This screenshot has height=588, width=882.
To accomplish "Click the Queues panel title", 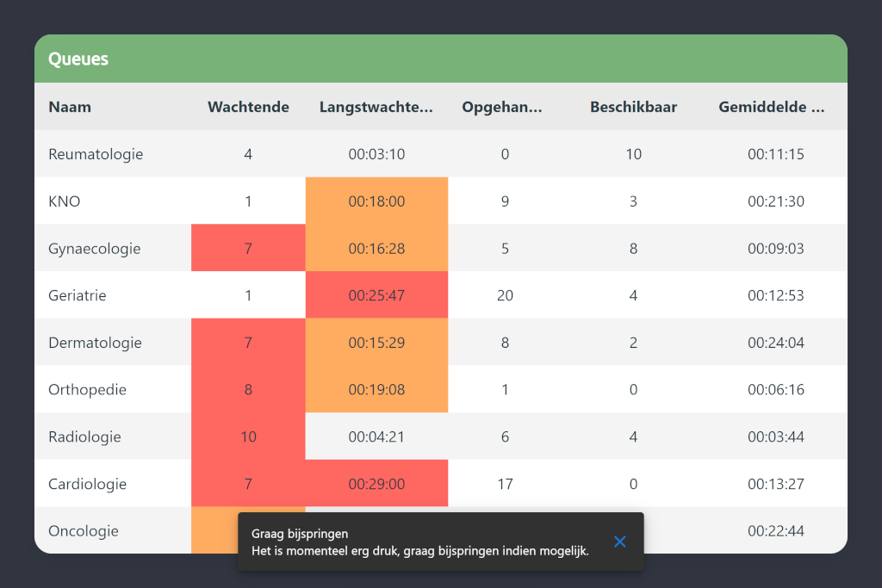I will (78, 59).
